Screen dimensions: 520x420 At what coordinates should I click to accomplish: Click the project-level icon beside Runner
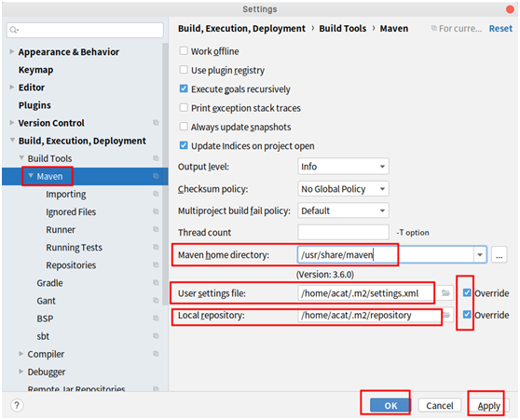[x=156, y=229]
